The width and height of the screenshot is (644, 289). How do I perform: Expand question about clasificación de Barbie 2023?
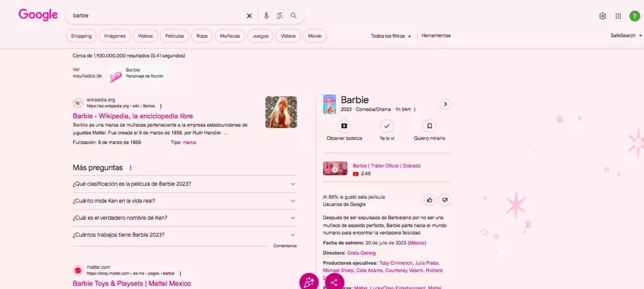(x=185, y=184)
